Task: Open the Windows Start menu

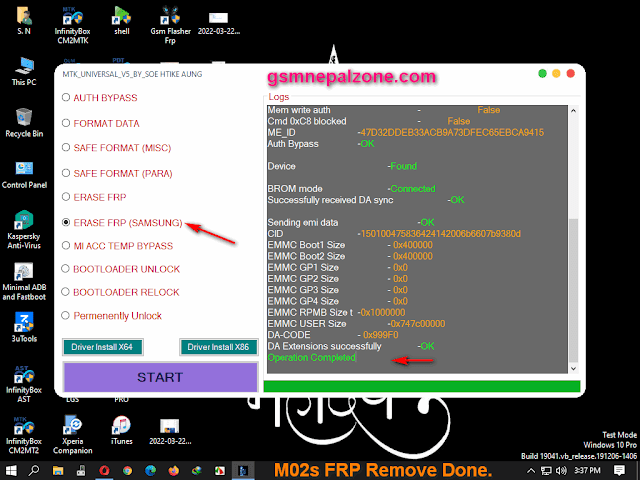Action: (x=11, y=471)
